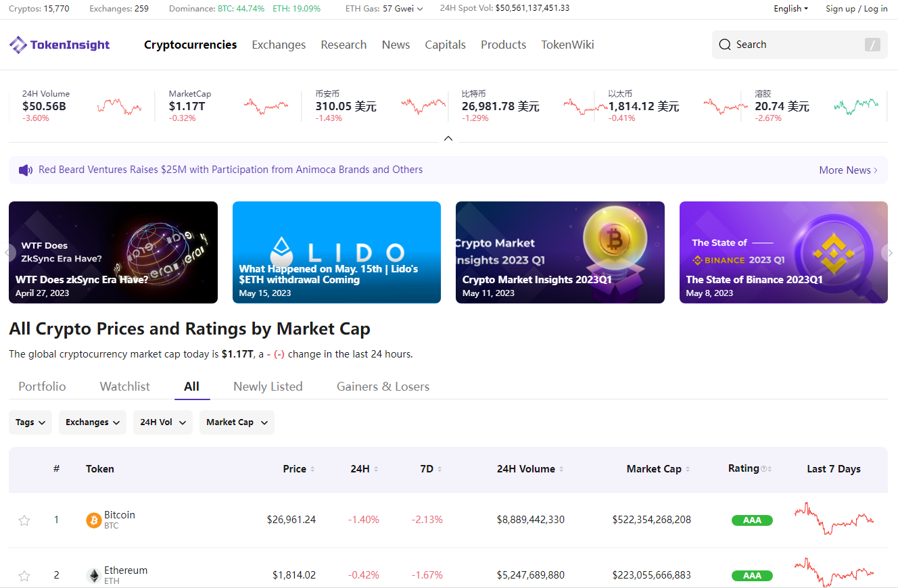
Task: Click the Bitcoin coin icon
Action: [93, 520]
